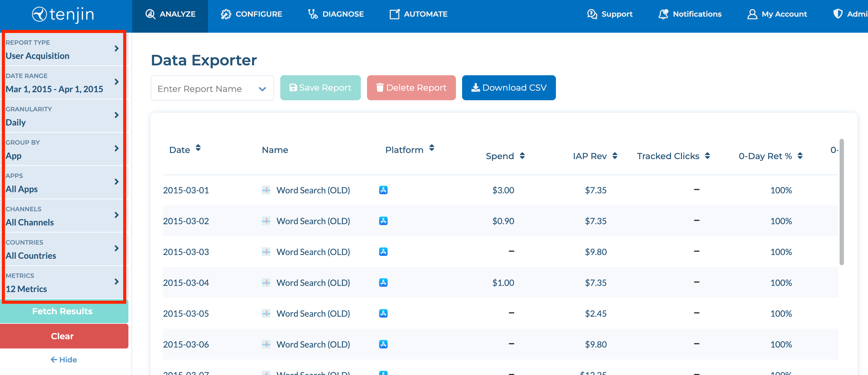The height and width of the screenshot is (375, 868).
Task: Click Word Search app icon in 2015-03-03 row
Action: pyautogui.click(x=266, y=252)
